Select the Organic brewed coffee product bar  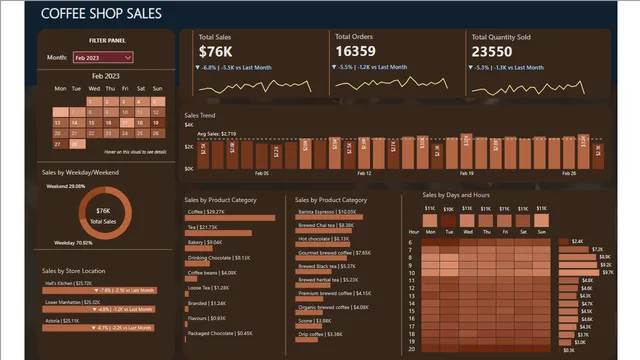click(x=309, y=313)
